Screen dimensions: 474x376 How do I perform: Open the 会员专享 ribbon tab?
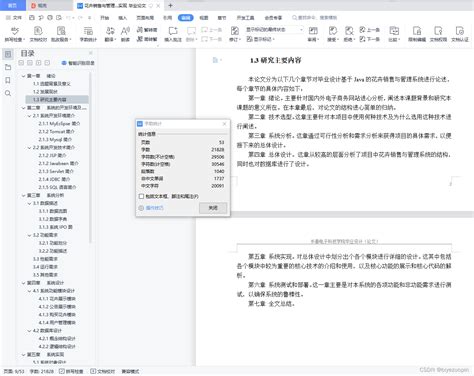[x=273, y=18]
